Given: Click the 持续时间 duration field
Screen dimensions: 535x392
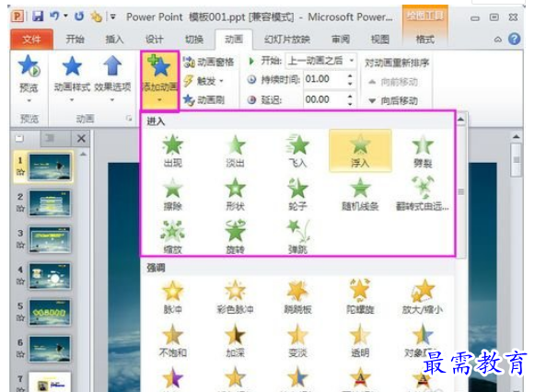Looking at the screenshot, I should 324,79.
